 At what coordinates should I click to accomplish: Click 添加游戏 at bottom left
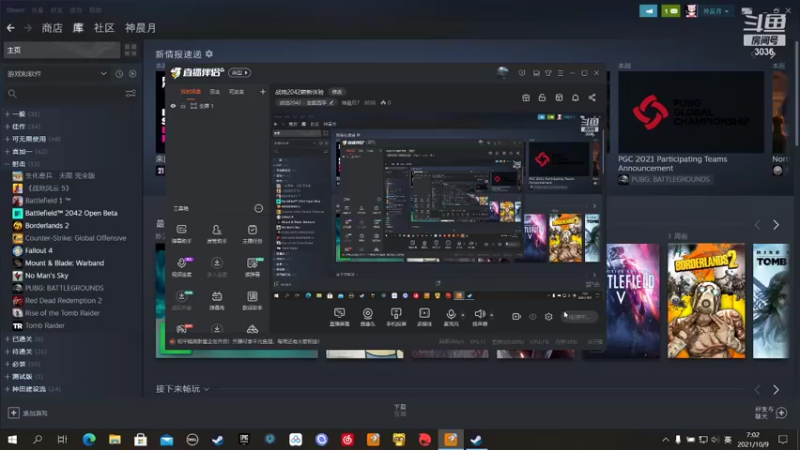coord(28,413)
